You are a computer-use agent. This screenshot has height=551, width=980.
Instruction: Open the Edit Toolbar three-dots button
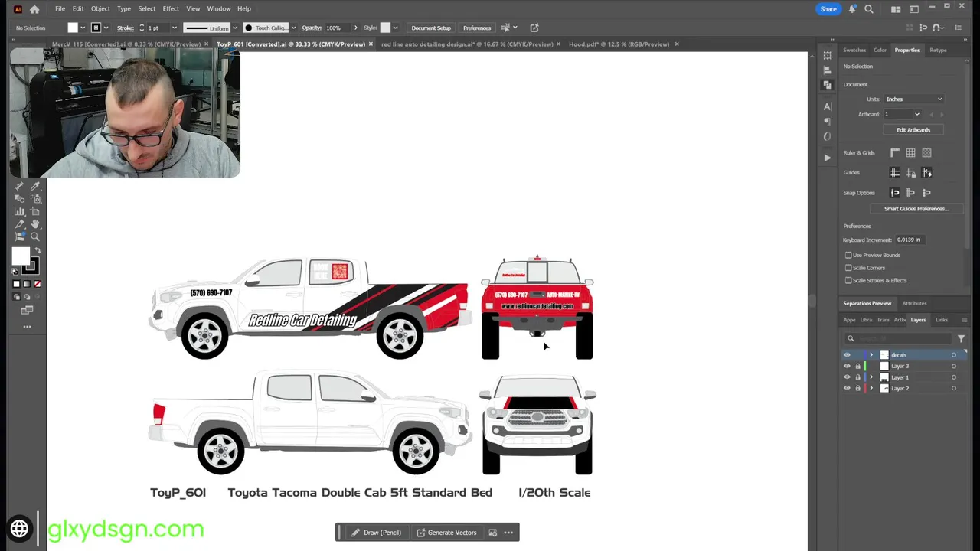[x=27, y=327]
